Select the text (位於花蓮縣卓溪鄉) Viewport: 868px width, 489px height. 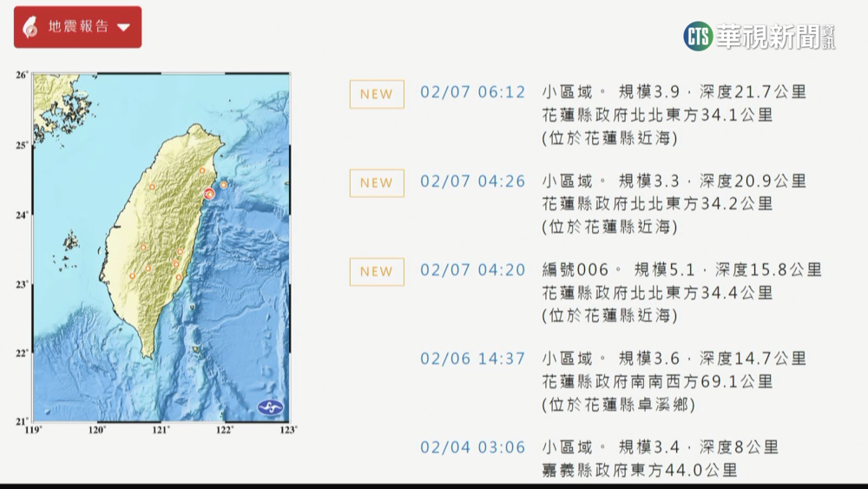(x=618, y=405)
